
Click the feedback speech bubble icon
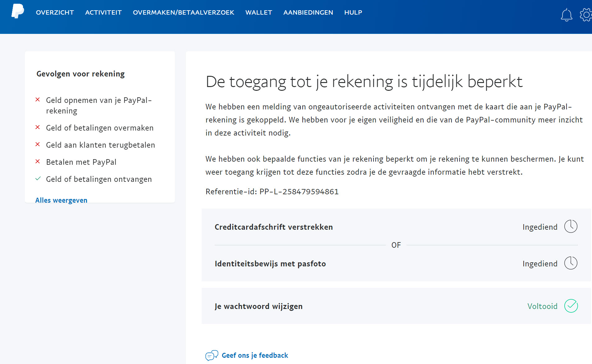pyautogui.click(x=212, y=355)
